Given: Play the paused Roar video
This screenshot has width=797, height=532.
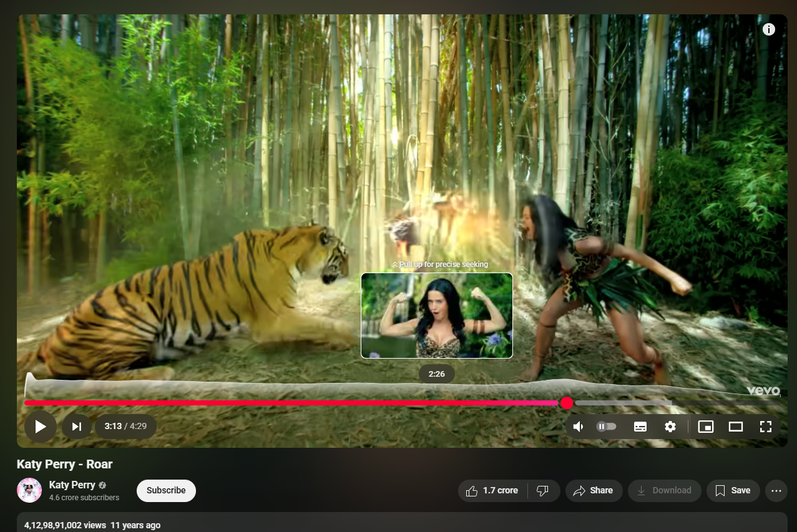Looking at the screenshot, I should point(41,427).
